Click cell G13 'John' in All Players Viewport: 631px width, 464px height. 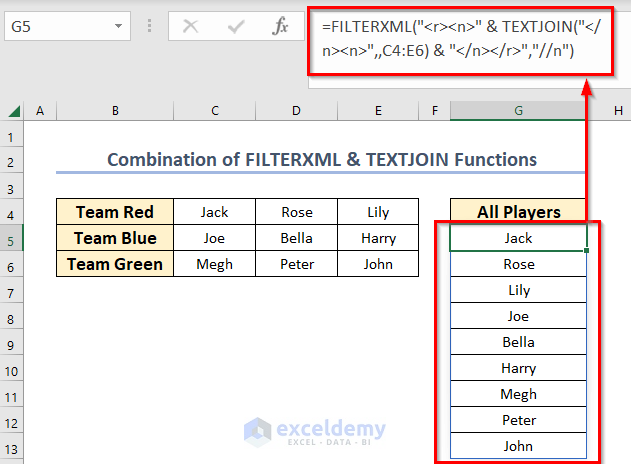click(x=518, y=446)
